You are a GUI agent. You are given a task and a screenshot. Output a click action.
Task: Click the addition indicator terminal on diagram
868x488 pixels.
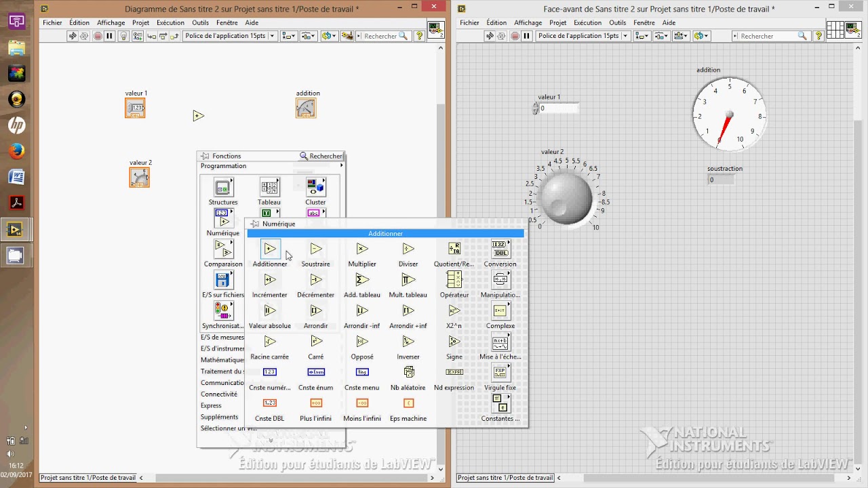[306, 108]
